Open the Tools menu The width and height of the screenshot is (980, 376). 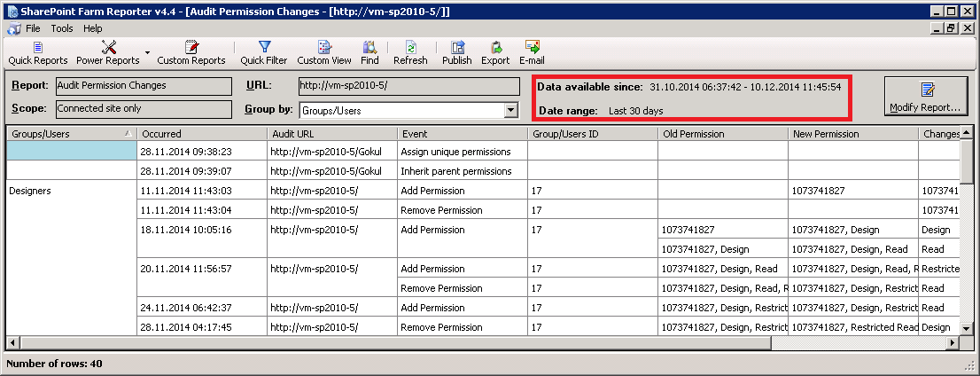(62, 28)
